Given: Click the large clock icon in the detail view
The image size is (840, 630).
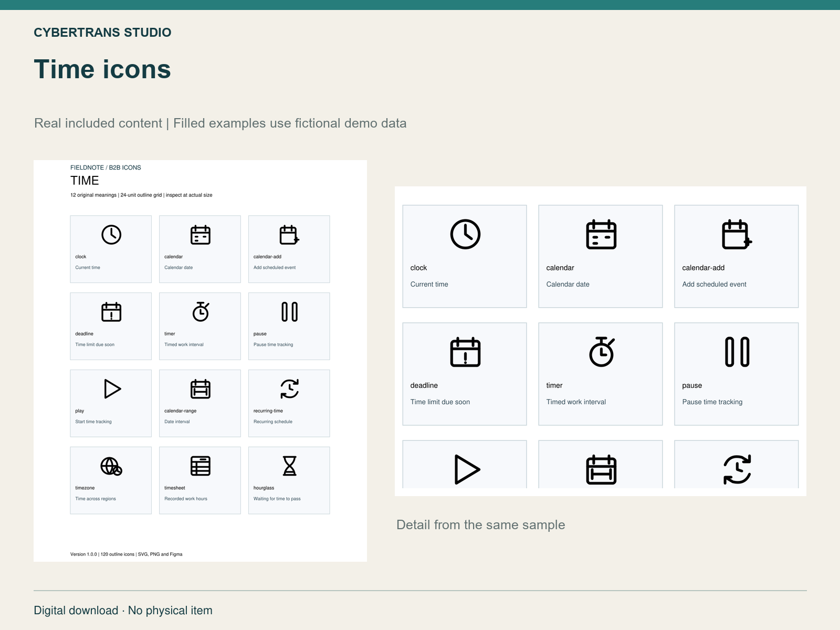Looking at the screenshot, I should [465, 234].
